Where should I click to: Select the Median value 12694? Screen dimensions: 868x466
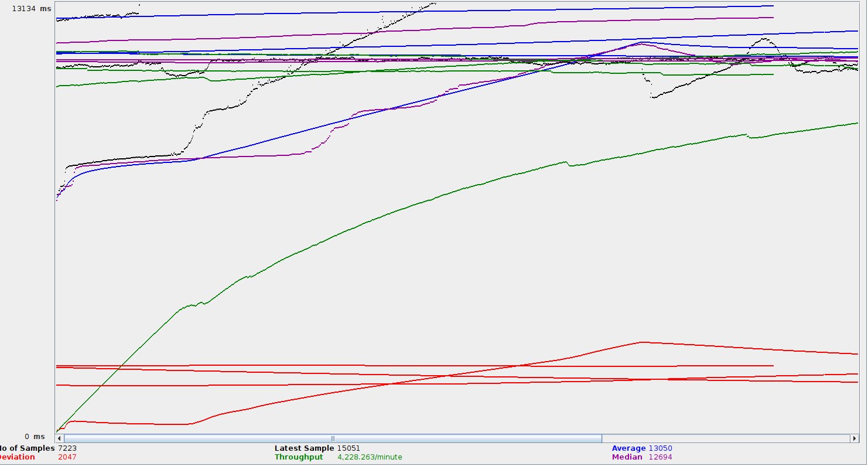[660, 457]
